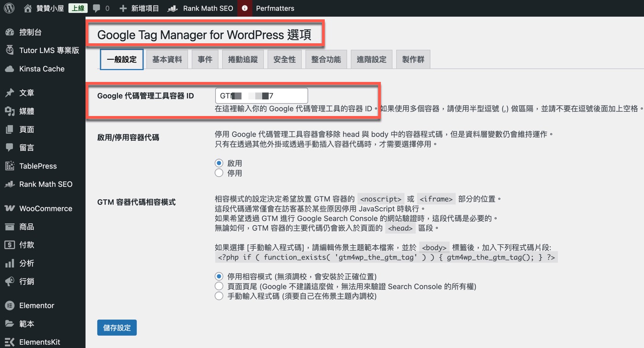This screenshot has width=644, height=348.
Task: Click the 啟用/停用容器代碼 label
Action: [x=128, y=138]
